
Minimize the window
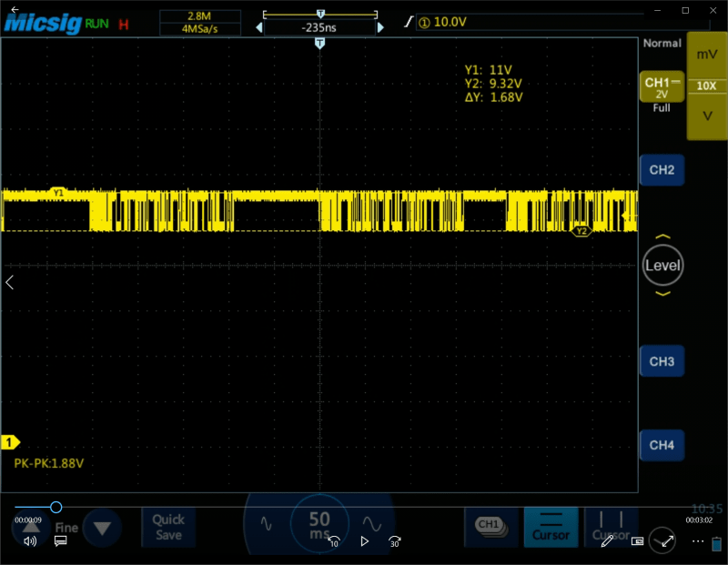pyautogui.click(x=657, y=10)
